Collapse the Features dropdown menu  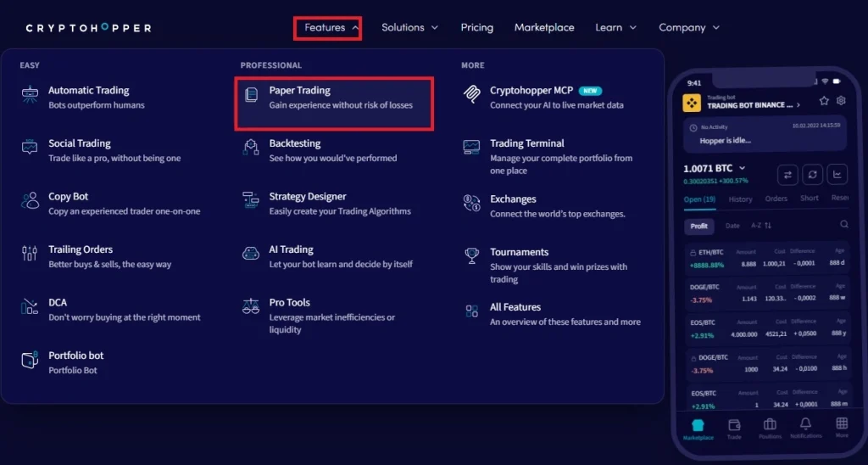pyautogui.click(x=327, y=28)
